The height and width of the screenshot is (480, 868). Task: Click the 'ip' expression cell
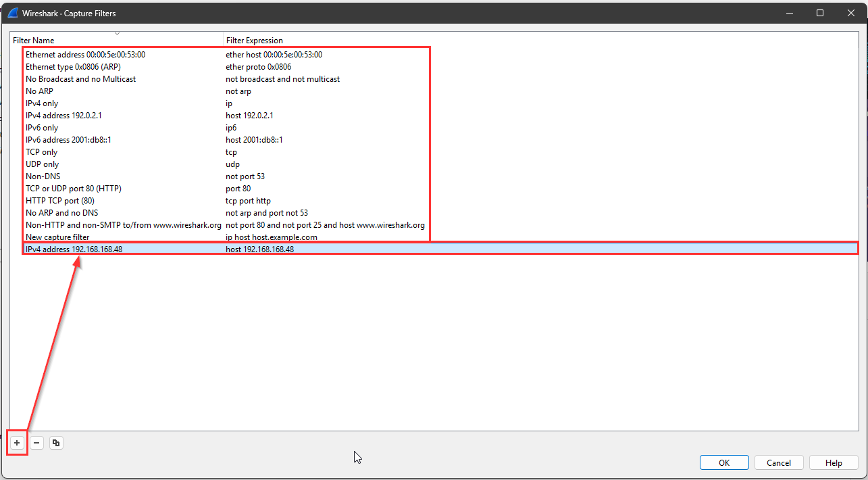tap(229, 103)
